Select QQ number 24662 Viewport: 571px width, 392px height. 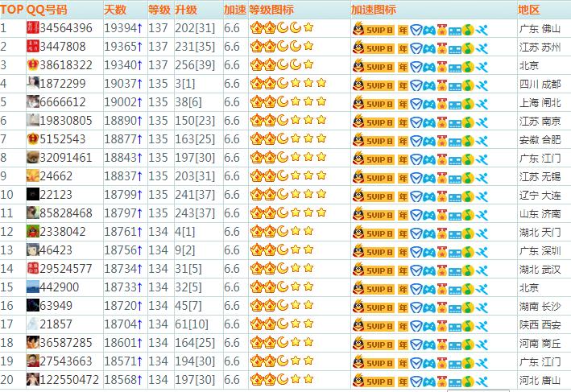(56, 176)
